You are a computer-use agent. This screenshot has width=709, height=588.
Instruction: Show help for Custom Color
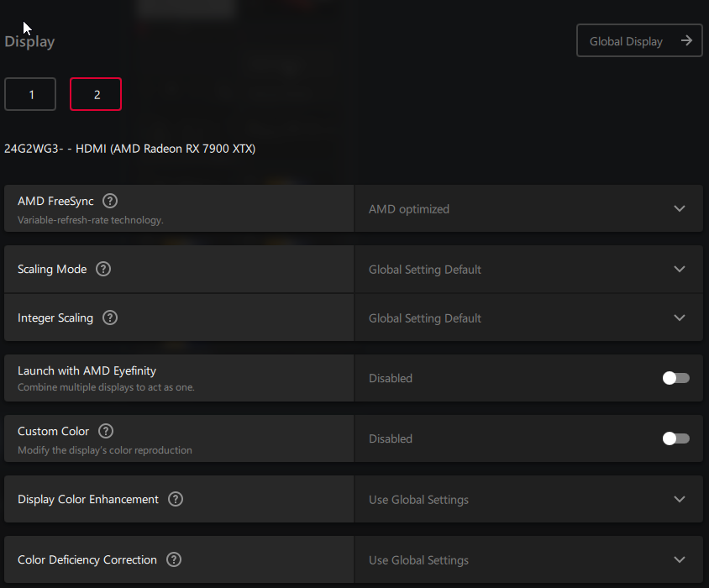coord(106,431)
